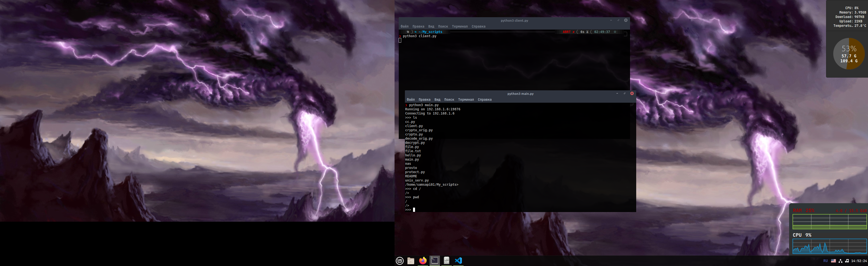Click the clock showing 14:52:24
Screen dimensions: 868x266
859,261
